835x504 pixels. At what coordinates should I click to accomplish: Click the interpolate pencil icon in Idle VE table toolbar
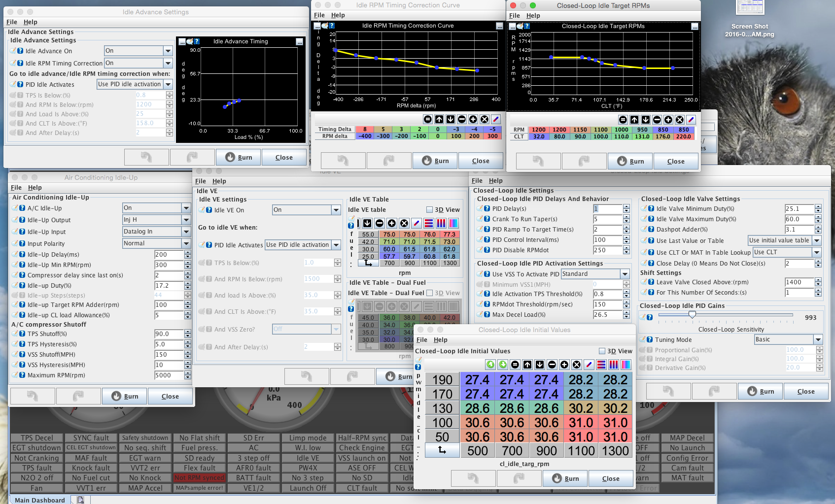[x=417, y=223]
